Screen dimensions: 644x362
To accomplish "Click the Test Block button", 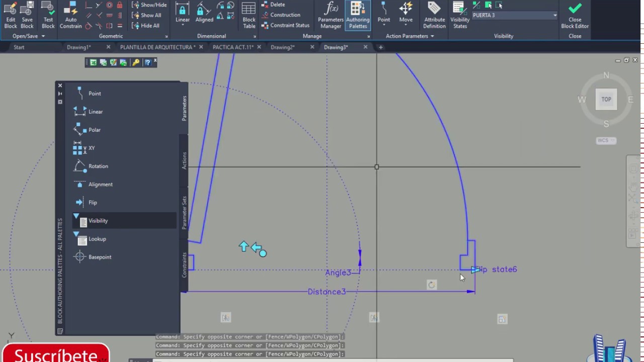I will point(48,15).
